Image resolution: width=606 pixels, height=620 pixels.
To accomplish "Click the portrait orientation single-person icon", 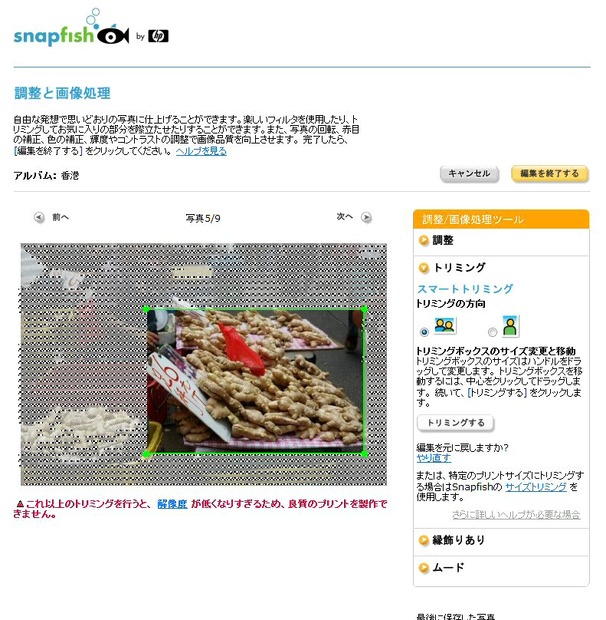I will coord(510,326).
